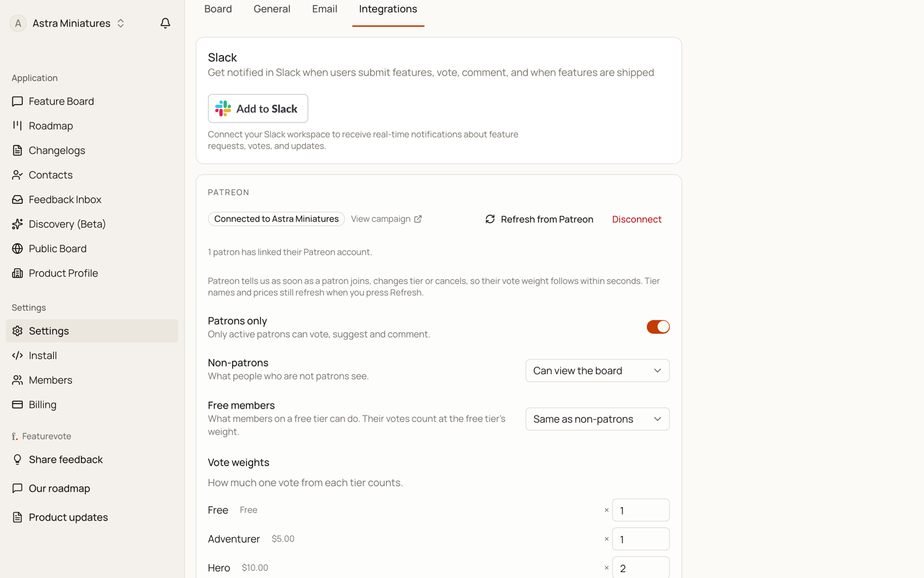Image resolution: width=924 pixels, height=578 pixels.
Task: Click the "$5.00" Adventurer price
Action: pos(283,539)
